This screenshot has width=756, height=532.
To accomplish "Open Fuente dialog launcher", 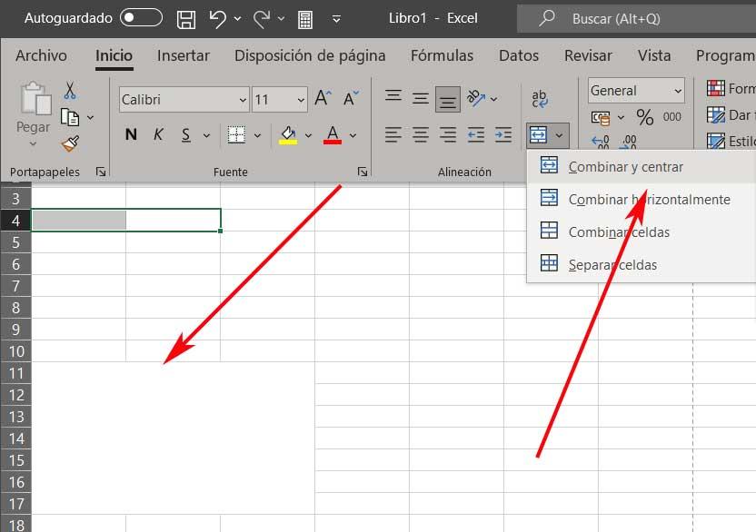I will point(363,172).
